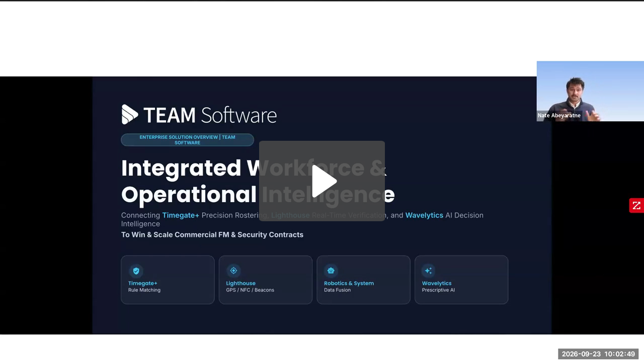Click the TEAM Software logo
This screenshot has width=644, height=362.
tap(199, 115)
